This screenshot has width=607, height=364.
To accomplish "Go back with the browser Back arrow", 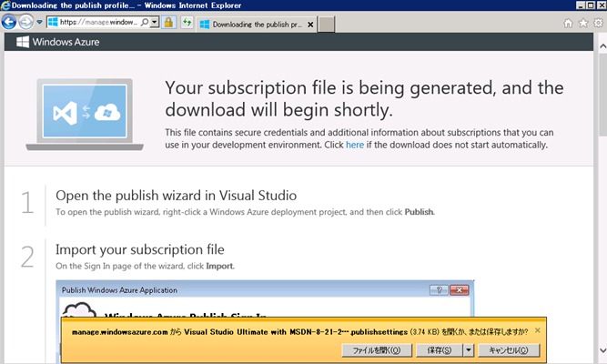I will 9,22.
